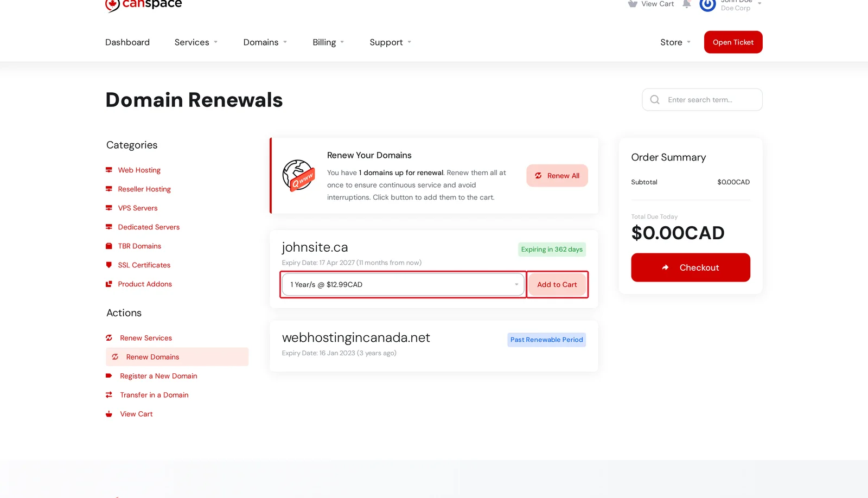
Task: Click the $0.00CAD total due amount
Action: [x=678, y=233]
